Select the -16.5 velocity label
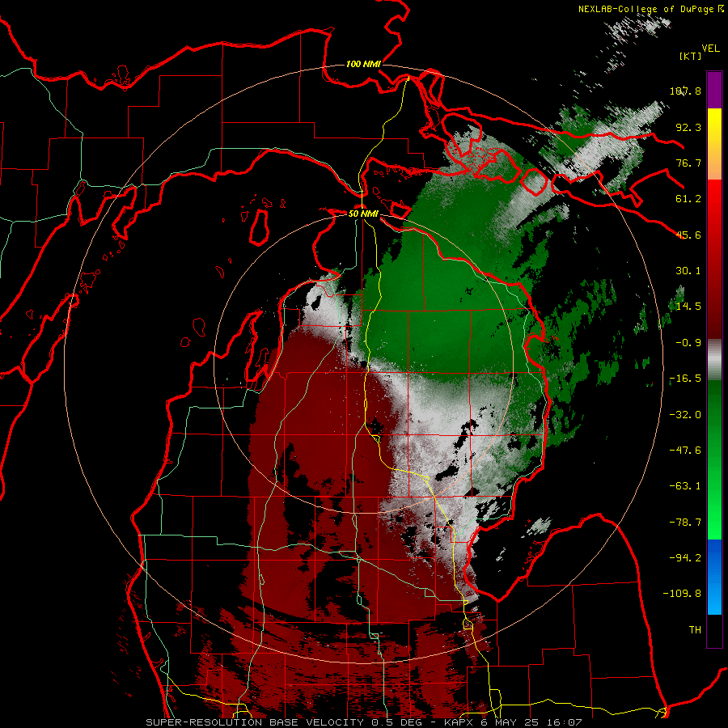The height and width of the screenshot is (728, 728). pyautogui.click(x=685, y=379)
